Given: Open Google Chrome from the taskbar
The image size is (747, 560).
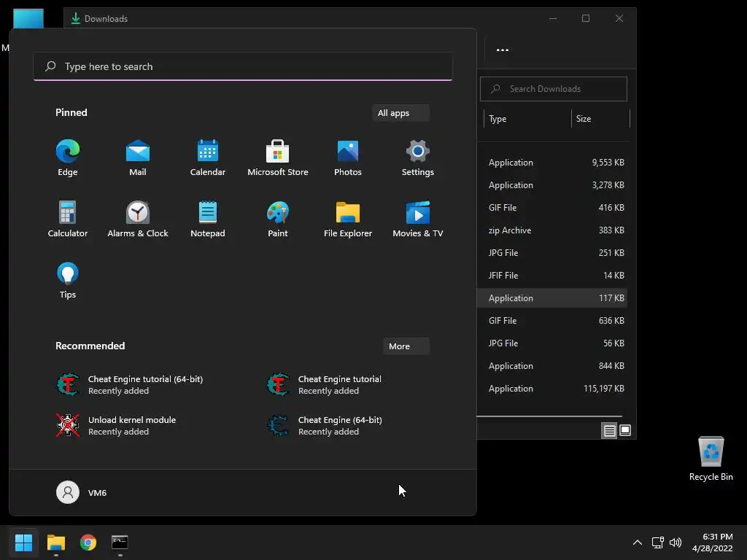Looking at the screenshot, I should (x=88, y=542).
